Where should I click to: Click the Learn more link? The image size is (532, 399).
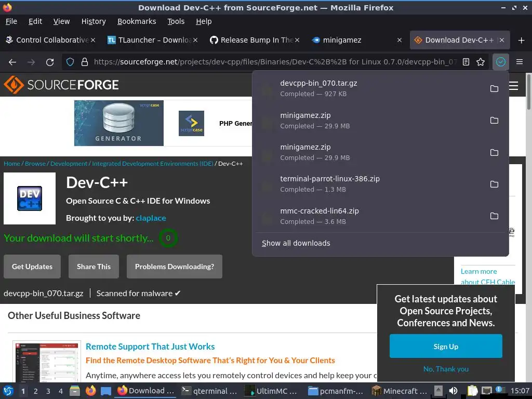[478, 271]
